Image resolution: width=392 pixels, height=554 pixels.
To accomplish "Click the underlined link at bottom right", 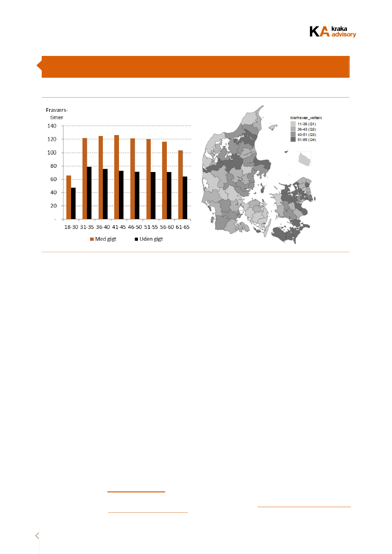I will (x=304, y=507).
